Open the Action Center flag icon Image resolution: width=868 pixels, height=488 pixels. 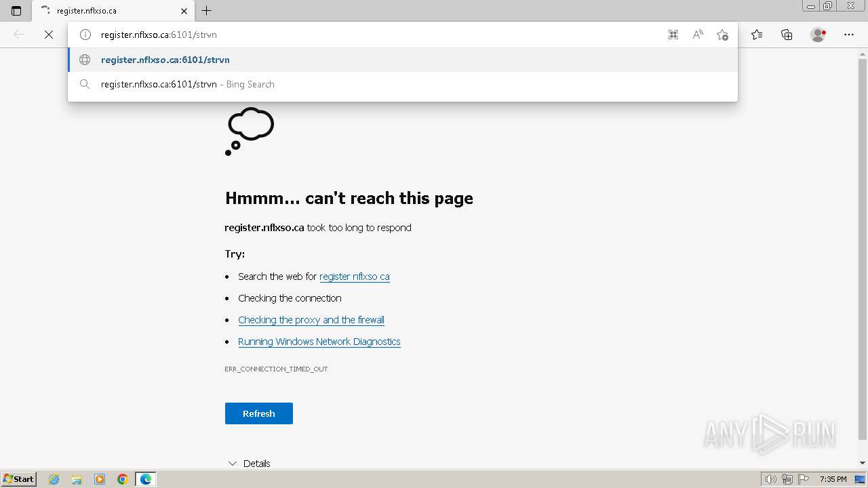point(804,479)
